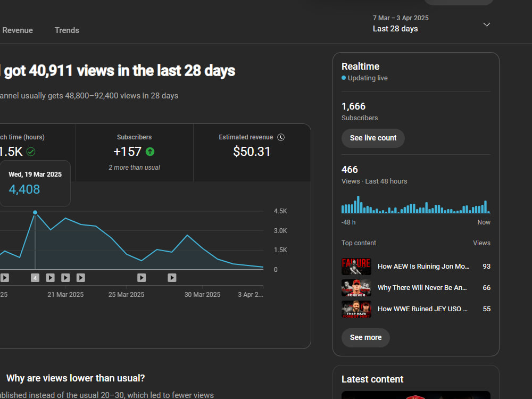Image resolution: width=532 pixels, height=399 pixels.
Task: Switch to the Trends tab
Action: pyautogui.click(x=67, y=30)
